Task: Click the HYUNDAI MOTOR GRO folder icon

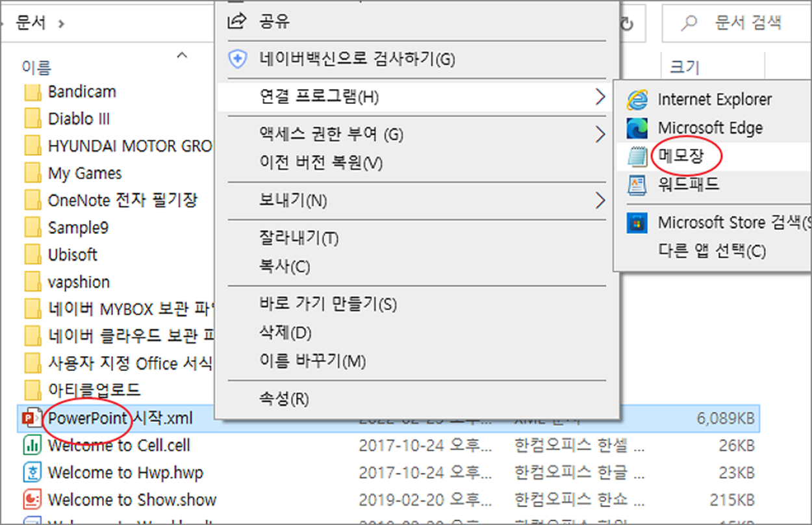Action: 32,147
